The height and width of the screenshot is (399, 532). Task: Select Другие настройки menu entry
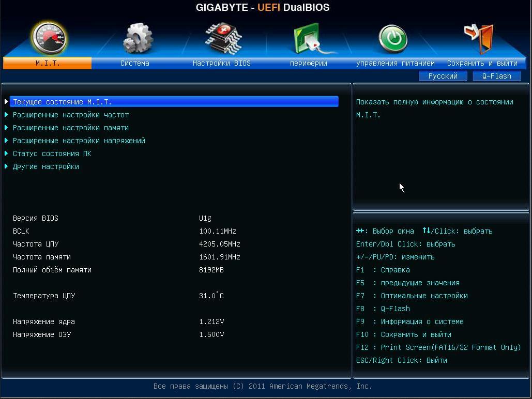(45, 166)
